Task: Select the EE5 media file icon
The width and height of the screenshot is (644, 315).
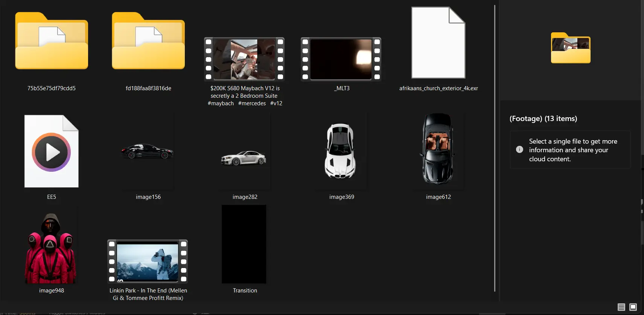Action: [52, 151]
